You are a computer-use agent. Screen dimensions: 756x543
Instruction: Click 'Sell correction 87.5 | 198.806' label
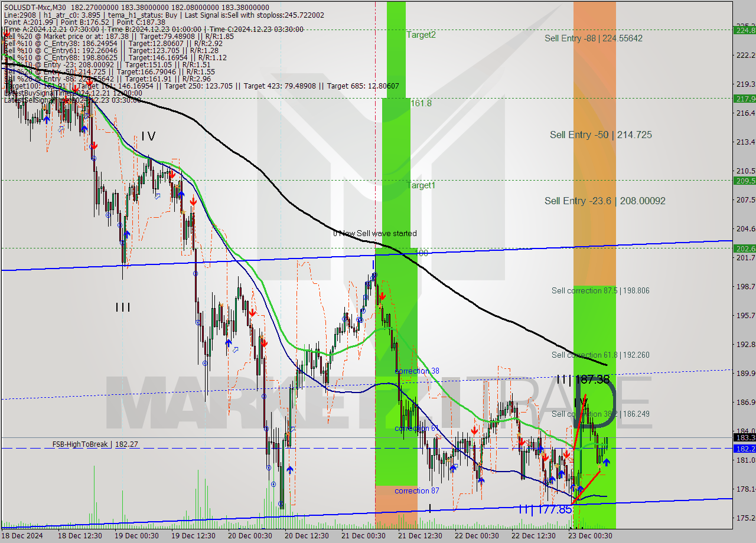[601, 290]
